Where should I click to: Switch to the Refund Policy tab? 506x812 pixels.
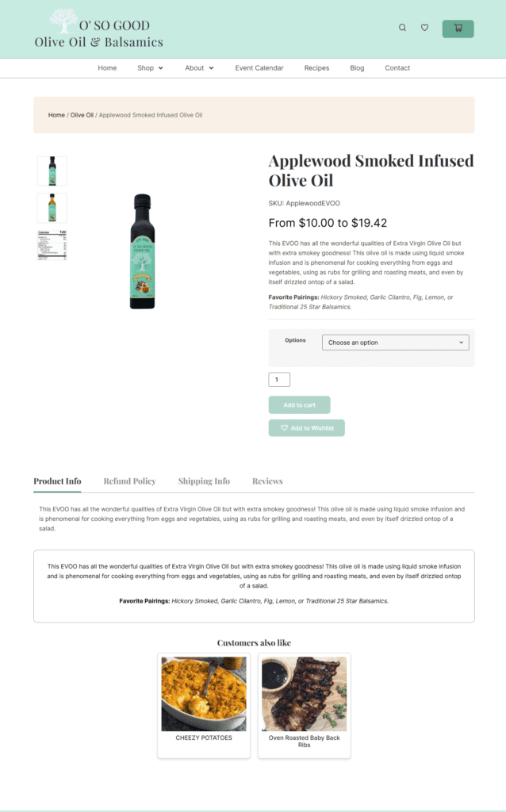click(129, 481)
